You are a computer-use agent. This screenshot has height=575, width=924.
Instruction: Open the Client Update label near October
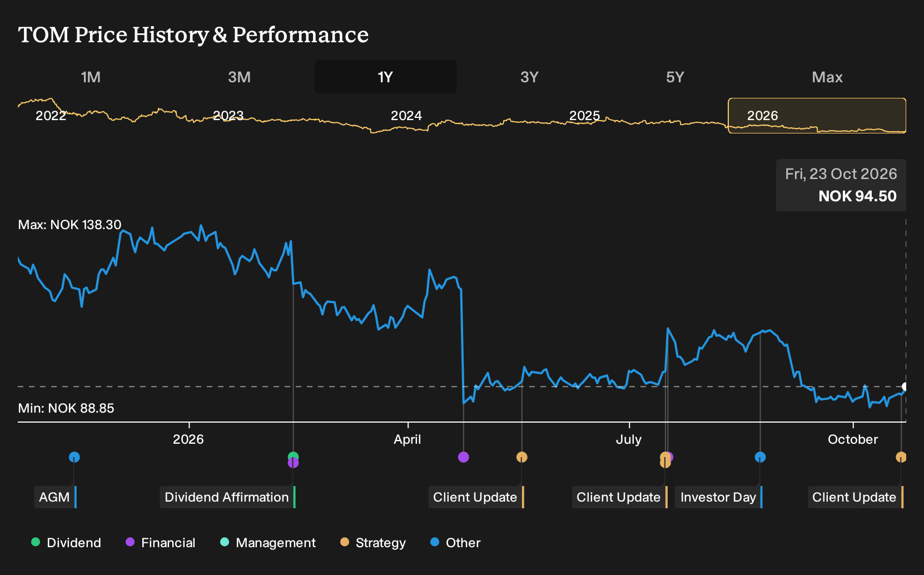(855, 497)
